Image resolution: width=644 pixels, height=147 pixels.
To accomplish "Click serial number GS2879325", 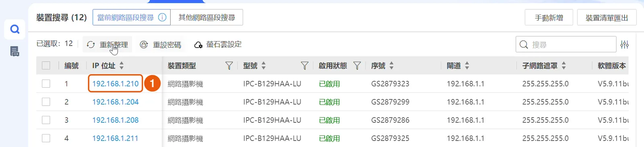I will coord(390,138).
